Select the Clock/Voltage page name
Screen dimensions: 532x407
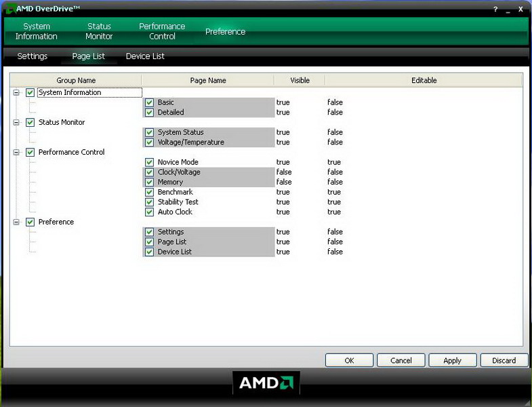point(179,172)
